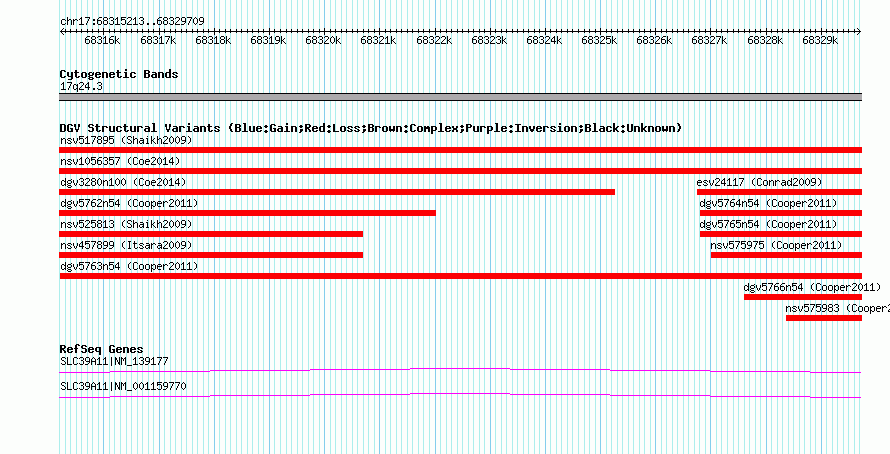Open the dgv5765n54 (Cooper2011) variant

(768, 224)
